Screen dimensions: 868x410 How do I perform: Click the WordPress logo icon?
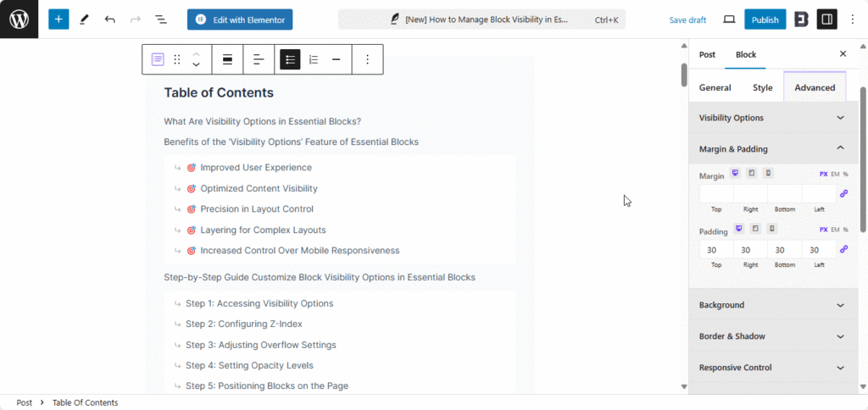tap(19, 19)
